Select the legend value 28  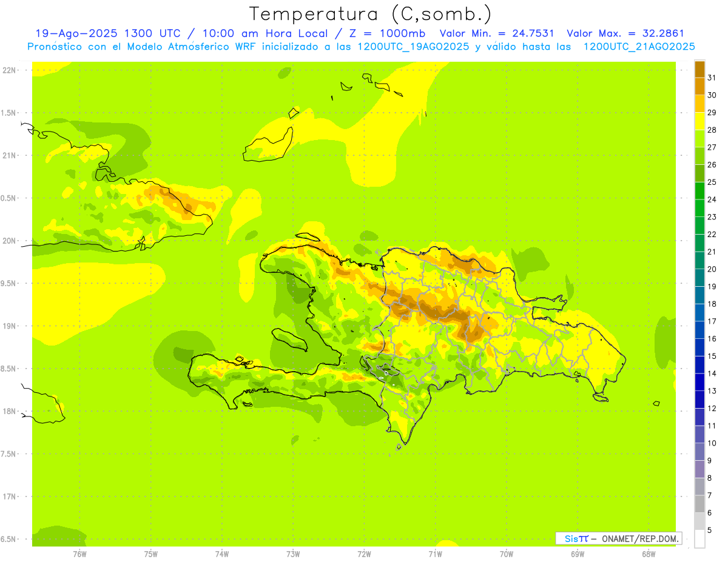click(x=712, y=130)
